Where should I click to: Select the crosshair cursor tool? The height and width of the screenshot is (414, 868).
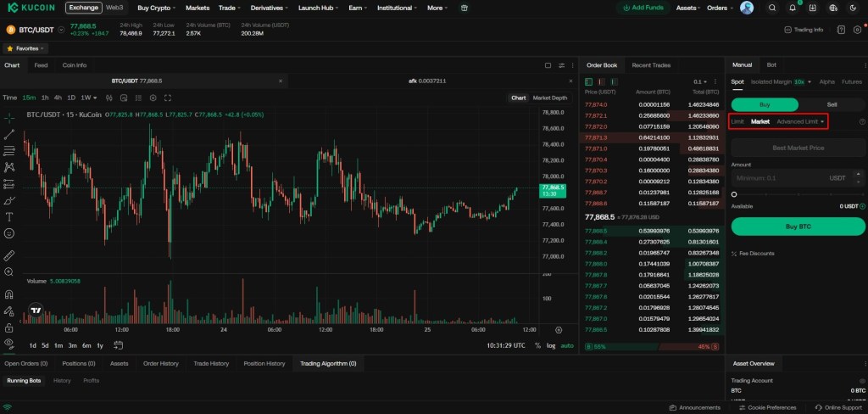tap(8, 117)
